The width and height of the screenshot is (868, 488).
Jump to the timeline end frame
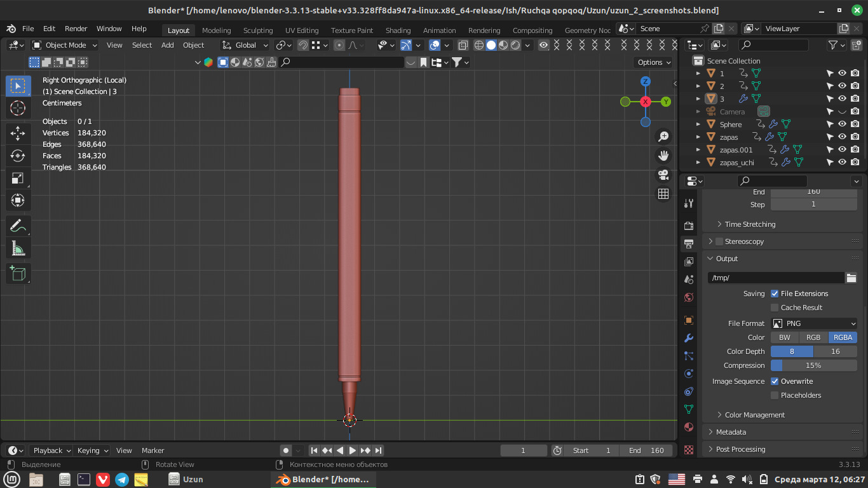[378, 451]
